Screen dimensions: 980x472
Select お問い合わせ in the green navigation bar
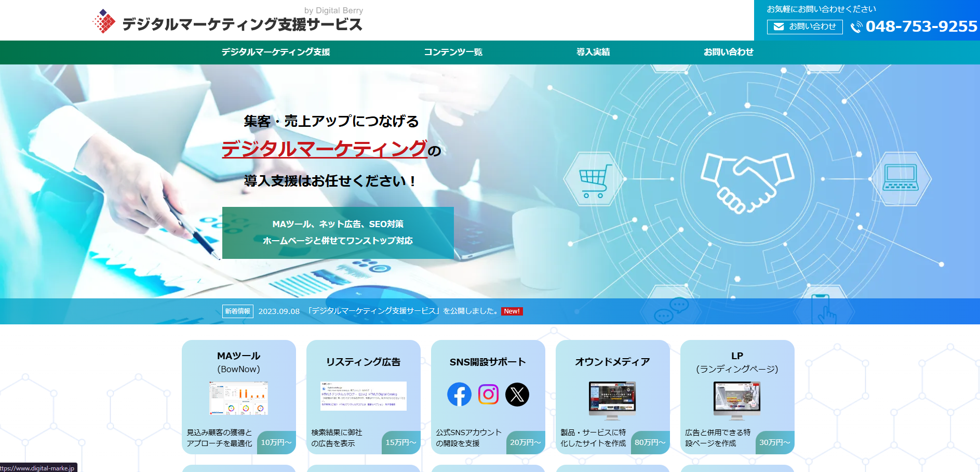click(x=728, y=52)
